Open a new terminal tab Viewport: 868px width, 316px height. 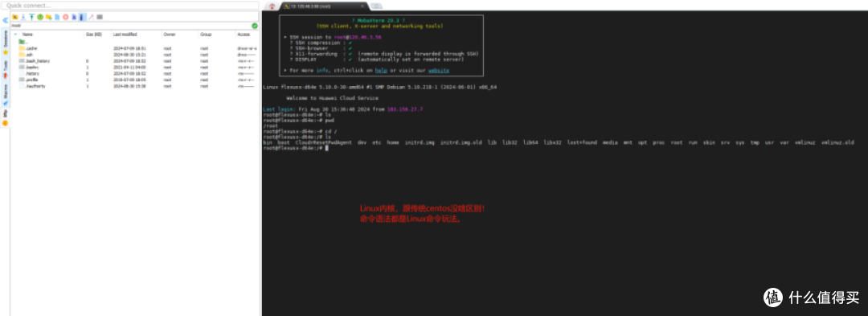pos(376,6)
